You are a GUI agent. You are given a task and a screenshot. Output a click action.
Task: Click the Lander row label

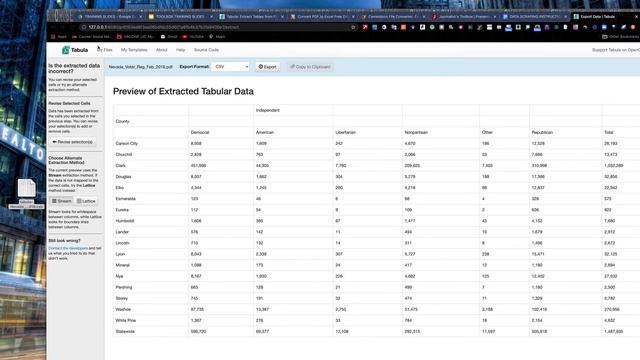tap(122, 231)
